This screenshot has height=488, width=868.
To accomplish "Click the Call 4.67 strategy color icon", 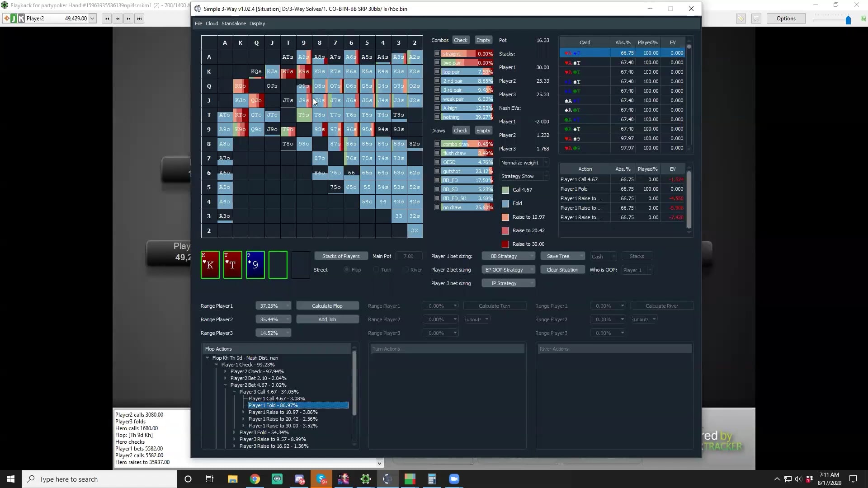I will click(505, 190).
